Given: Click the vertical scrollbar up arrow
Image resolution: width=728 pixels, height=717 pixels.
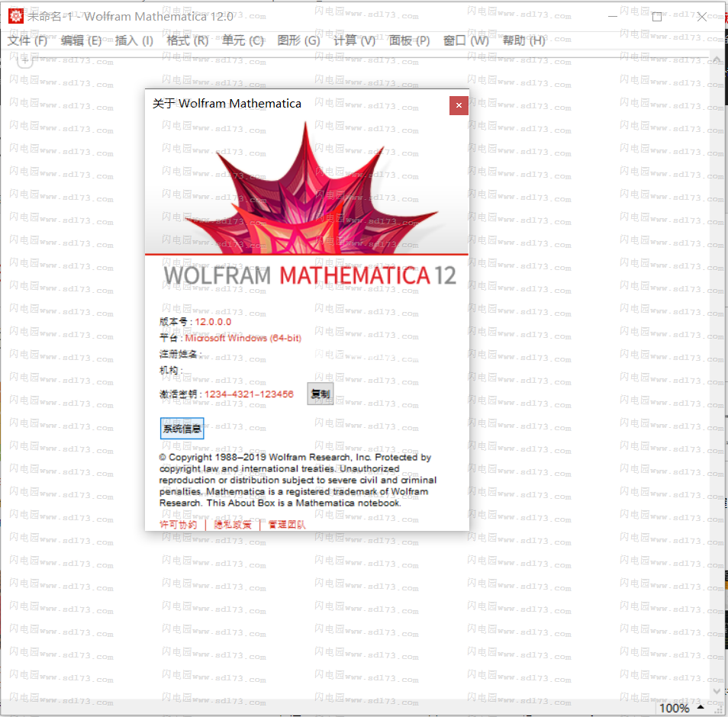Looking at the screenshot, I should (x=717, y=59).
